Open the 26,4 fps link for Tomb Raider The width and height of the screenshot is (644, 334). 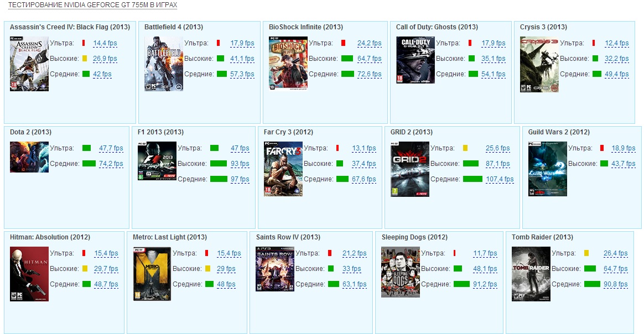point(616,253)
